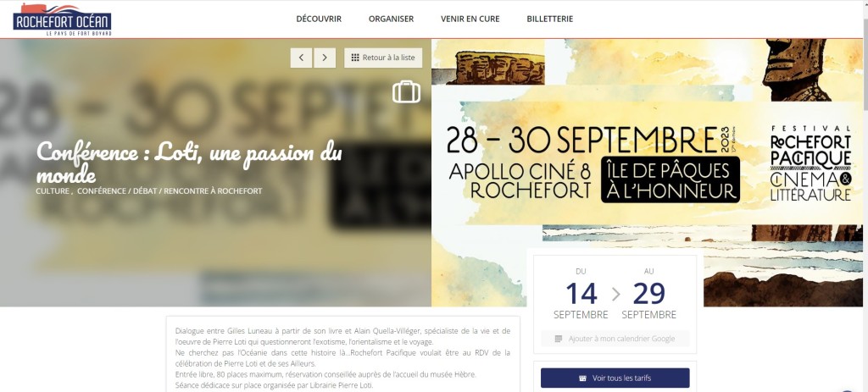The image size is (868, 392).
Task: Click the Culture category link
Action: [x=52, y=191]
